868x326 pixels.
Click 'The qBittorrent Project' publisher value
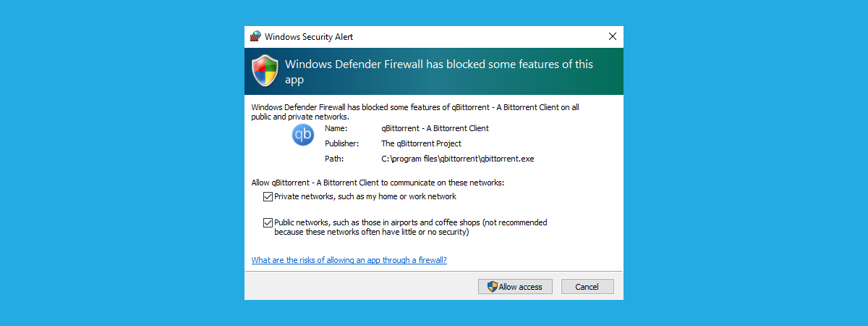pos(421,143)
